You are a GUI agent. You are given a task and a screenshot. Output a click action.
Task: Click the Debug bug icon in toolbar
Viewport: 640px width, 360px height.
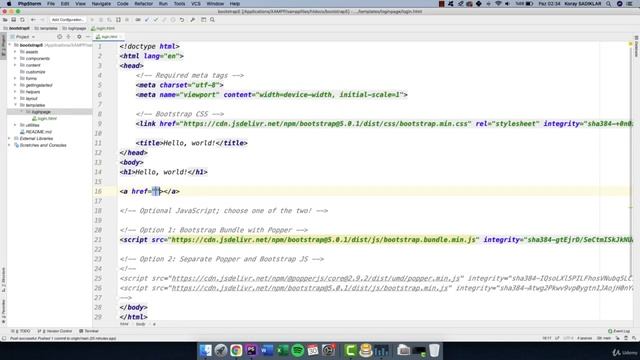point(101,20)
